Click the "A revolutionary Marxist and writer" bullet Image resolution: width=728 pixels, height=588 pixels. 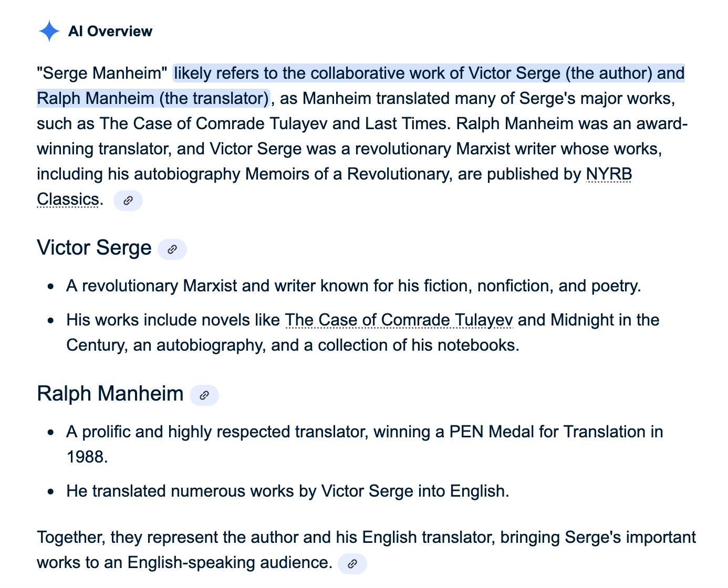coord(353,286)
